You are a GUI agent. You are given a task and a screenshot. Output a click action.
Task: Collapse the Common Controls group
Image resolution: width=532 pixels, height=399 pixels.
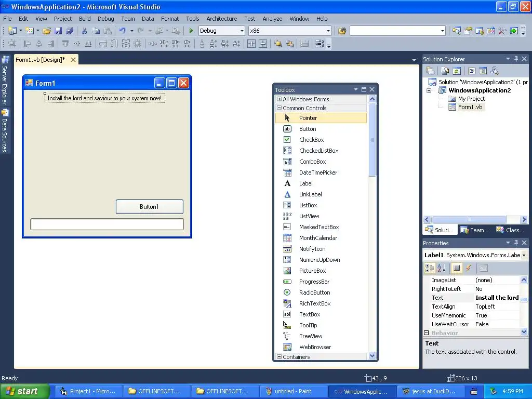[x=279, y=108]
